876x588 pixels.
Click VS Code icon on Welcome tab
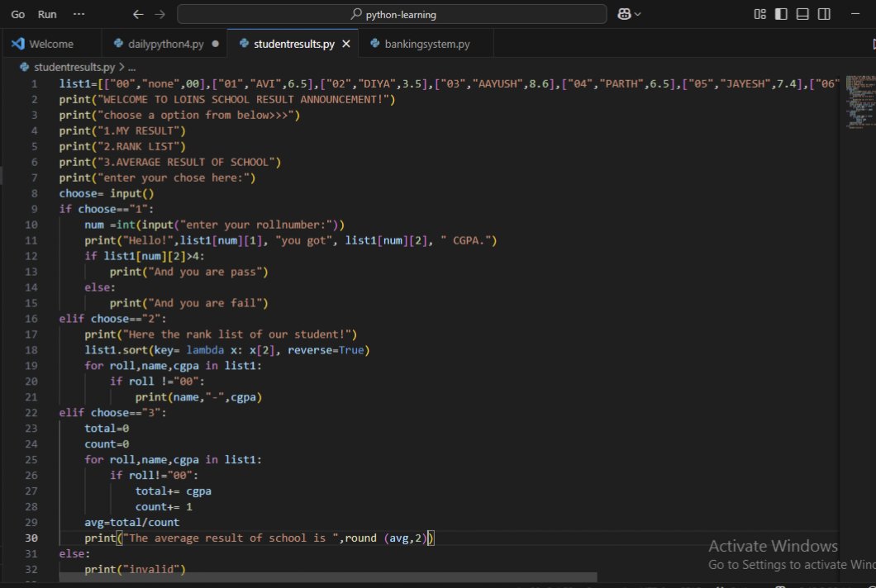[18, 44]
